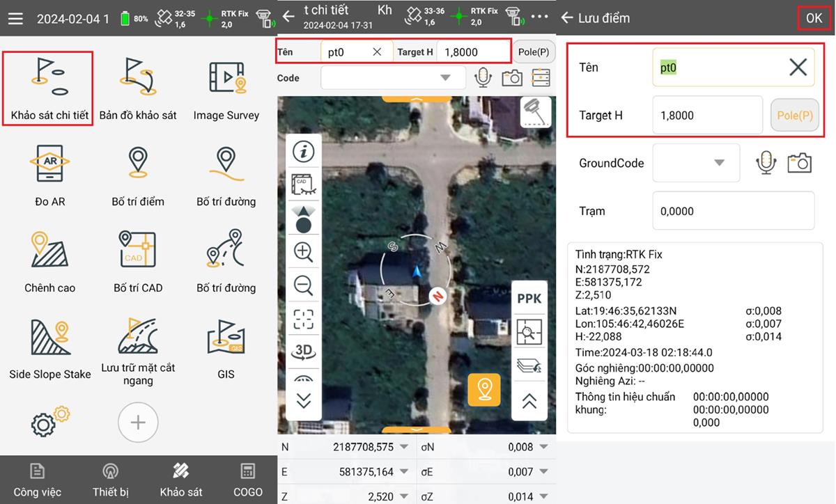Open Khảo sát chi tiết survey tool
Image resolution: width=836 pixels, height=504 pixels.
pos(49,88)
